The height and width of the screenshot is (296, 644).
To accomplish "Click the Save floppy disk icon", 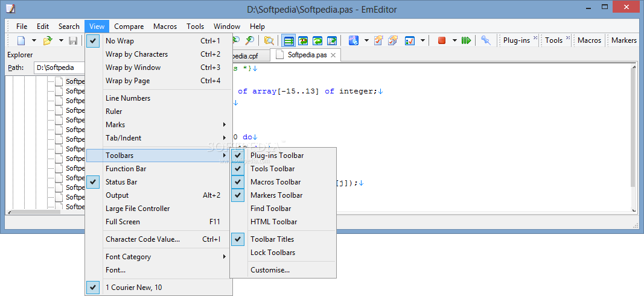I will 73,40.
